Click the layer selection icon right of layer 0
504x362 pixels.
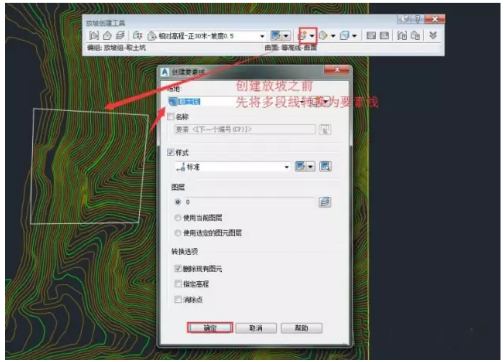[325, 202]
